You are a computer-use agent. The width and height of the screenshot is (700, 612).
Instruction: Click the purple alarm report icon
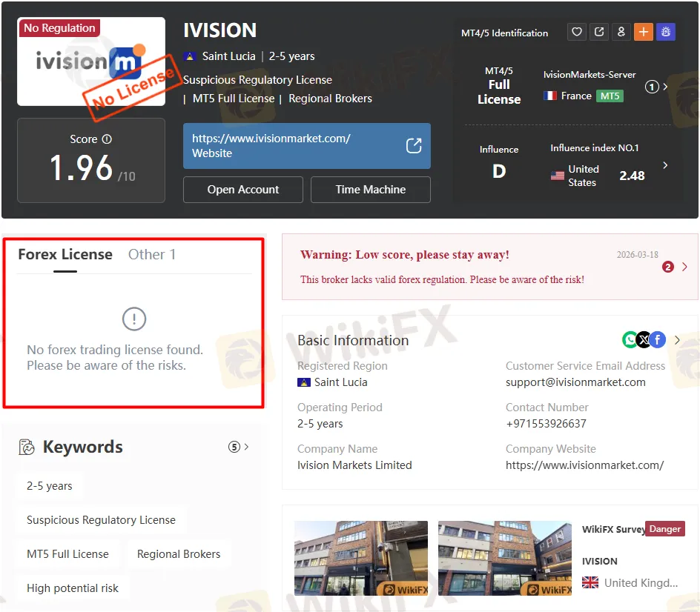665,32
